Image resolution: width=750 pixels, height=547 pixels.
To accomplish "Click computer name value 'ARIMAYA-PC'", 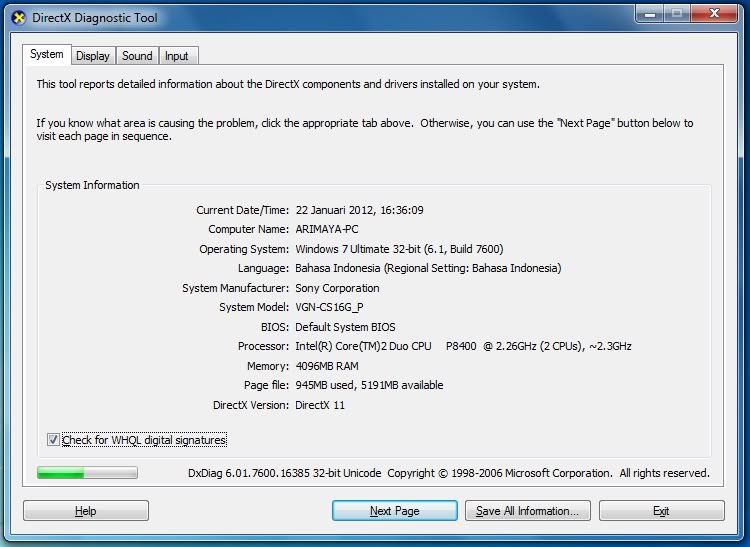I will tap(327, 229).
